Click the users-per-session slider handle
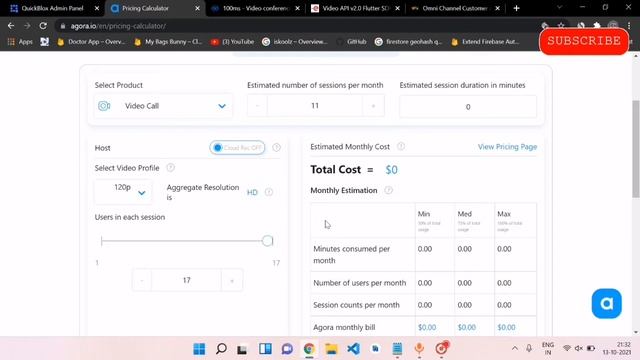Image resolution: width=640 pixels, height=360 pixels. [267, 241]
